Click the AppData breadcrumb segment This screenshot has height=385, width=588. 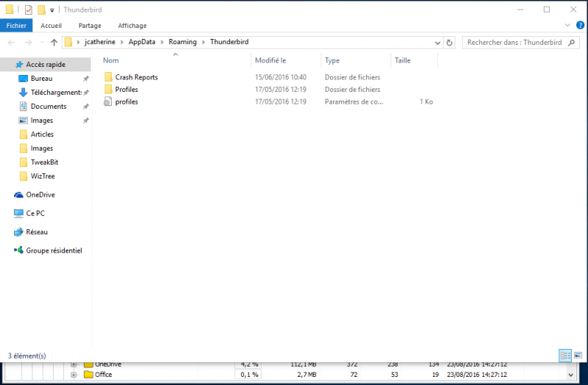142,42
